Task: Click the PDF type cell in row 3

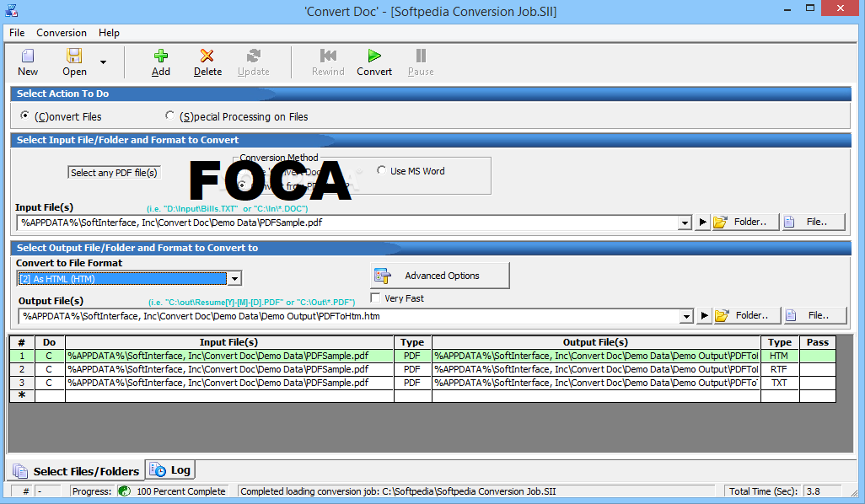Action: [x=412, y=383]
